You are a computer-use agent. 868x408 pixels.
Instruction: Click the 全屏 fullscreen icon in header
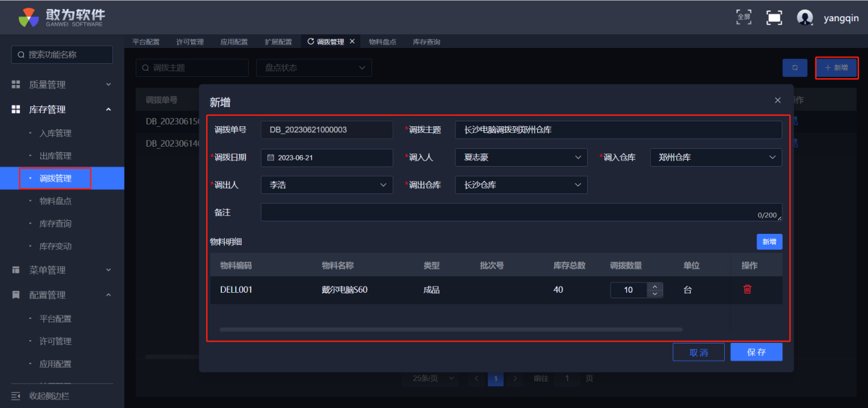click(743, 16)
